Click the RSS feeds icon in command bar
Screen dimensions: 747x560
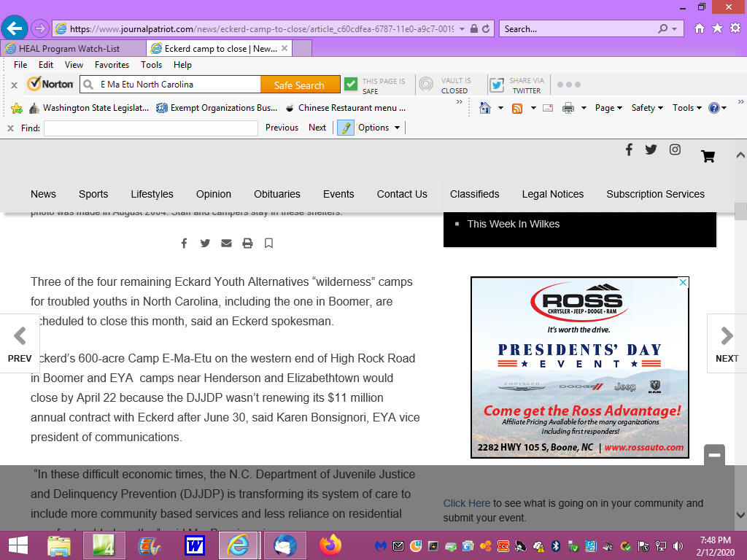pos(517,108)
